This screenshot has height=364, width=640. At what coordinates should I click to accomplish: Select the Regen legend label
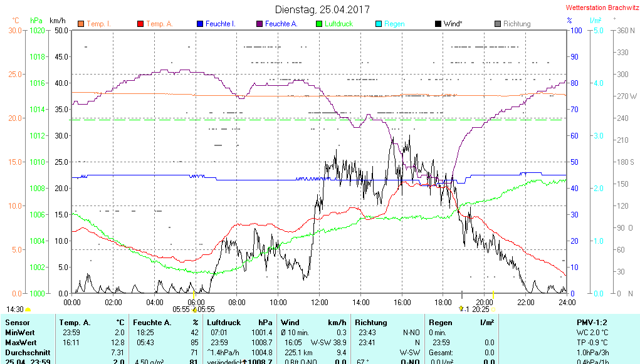(x=394, y=24)
